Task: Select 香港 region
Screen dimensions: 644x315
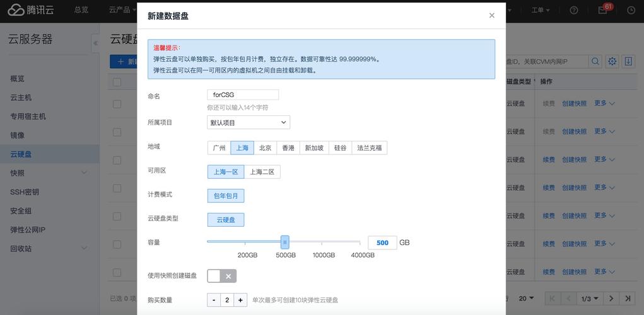Action: point(288,148)
